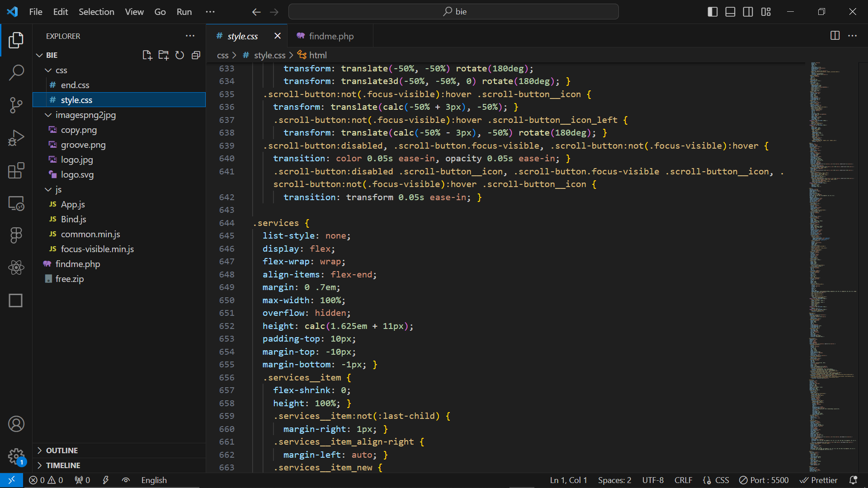Collapse all folders in explorer
The height and width of the screenshot is (488, 868).
tap(196, 55)
